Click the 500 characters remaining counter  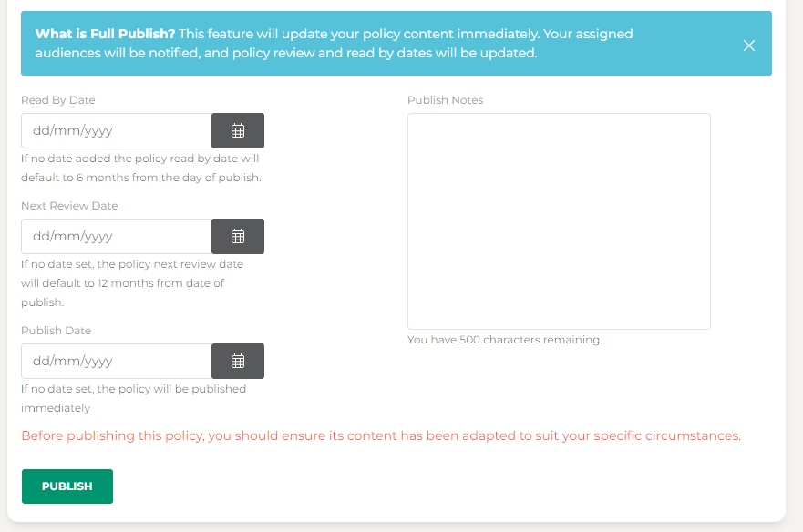tap(504, 340)
